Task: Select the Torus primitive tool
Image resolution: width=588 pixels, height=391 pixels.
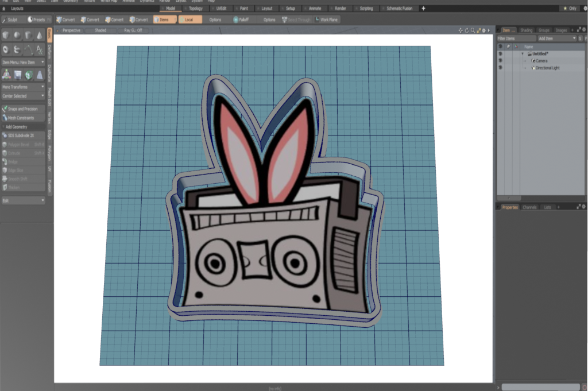Action: click(x=6, y=50)
